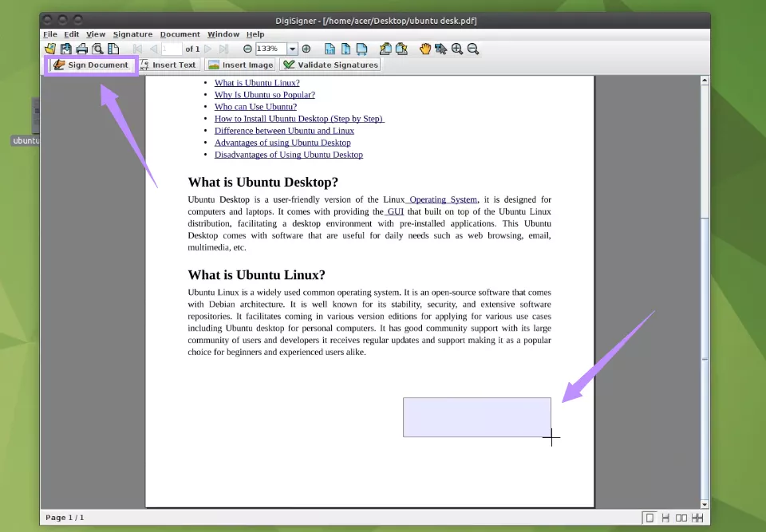Click the Sign Document button
Image resolution: width=766 pixels, height=532 pixels.
click(90, 65)
